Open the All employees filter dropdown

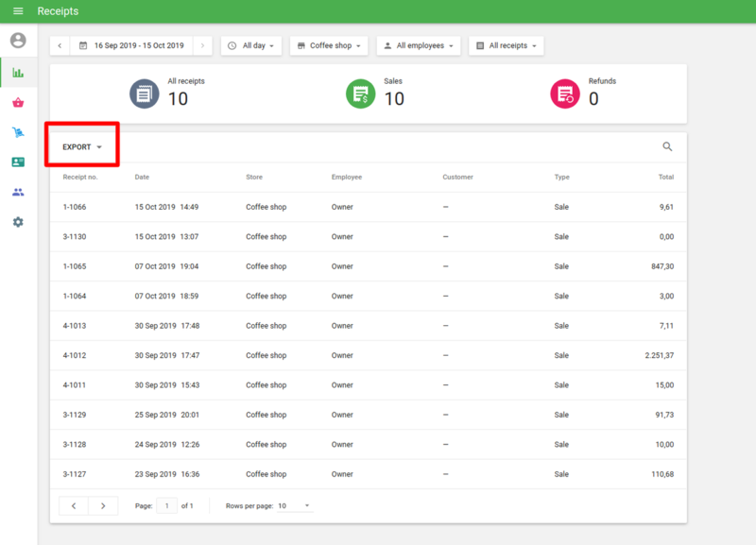(x=419, y=45)
